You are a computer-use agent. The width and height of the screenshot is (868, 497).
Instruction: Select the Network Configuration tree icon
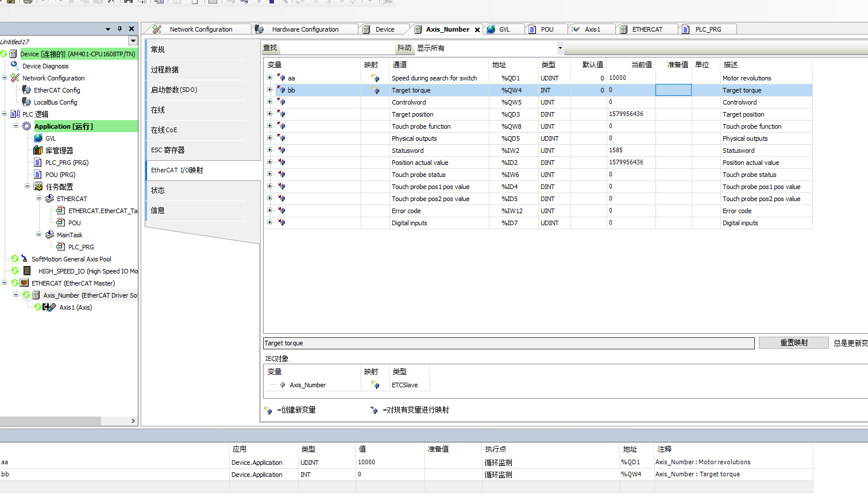[15, 78]
